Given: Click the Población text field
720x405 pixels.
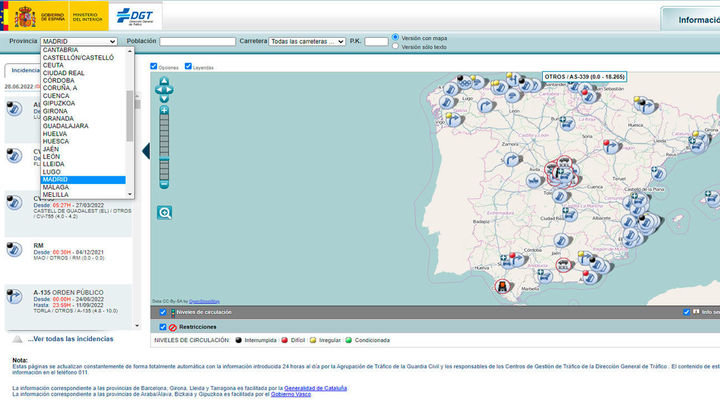Looking at the screenshot, I should coord(196,42).
